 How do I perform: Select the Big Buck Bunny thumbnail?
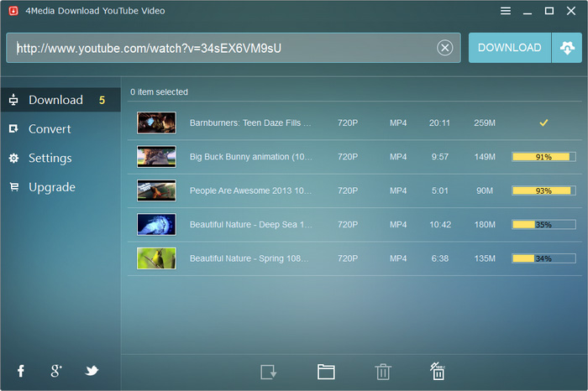[x=156, y=157]
